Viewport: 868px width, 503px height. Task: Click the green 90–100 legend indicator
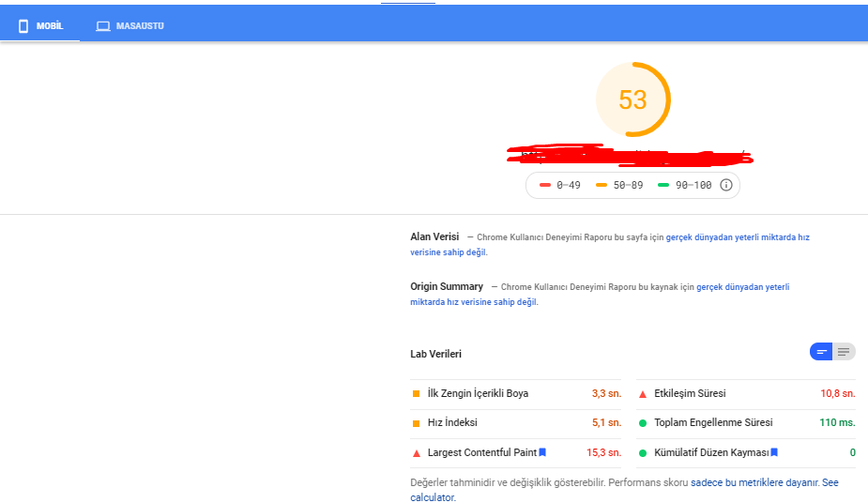tap(663, 185)
